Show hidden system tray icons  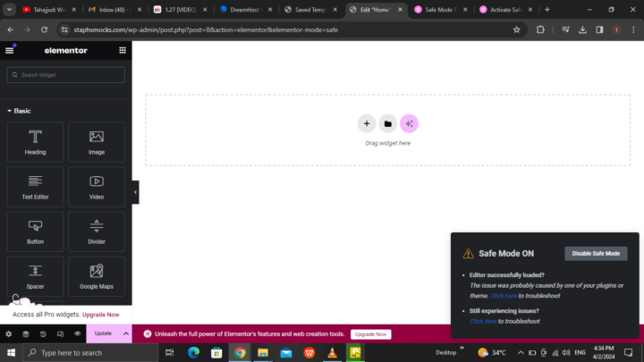pyautogui.click(x=521, y=352)
